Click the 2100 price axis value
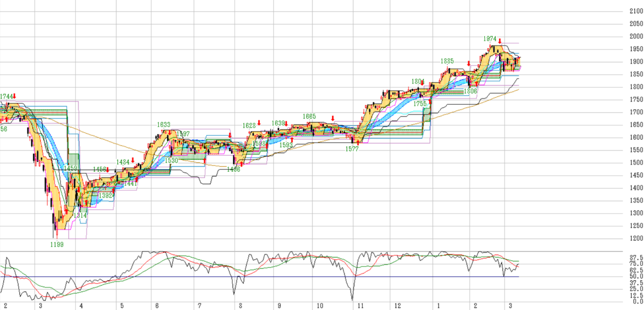This screenshot has height=310, width=644. point(636,11)
